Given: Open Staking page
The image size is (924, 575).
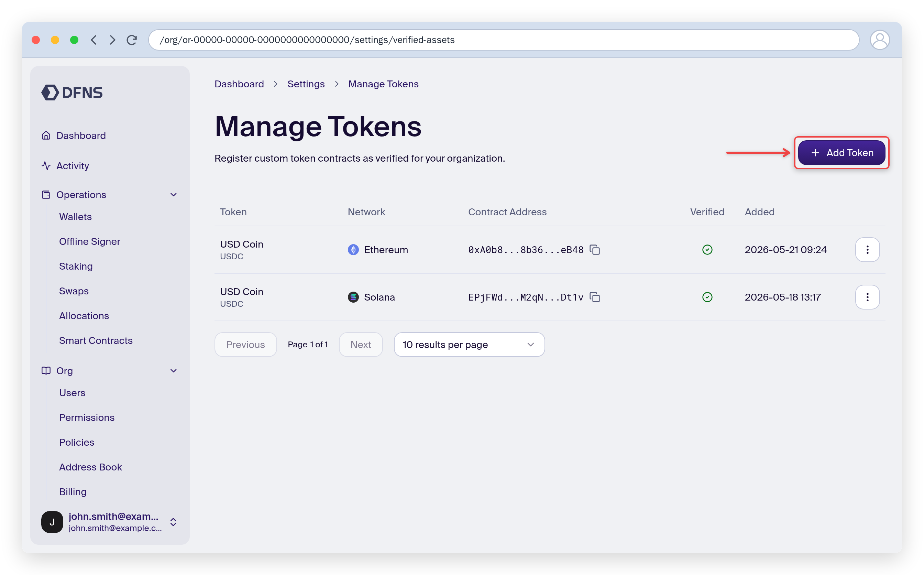Looking at the screenshot, I should pyautogui.click(x=76, y=266).
